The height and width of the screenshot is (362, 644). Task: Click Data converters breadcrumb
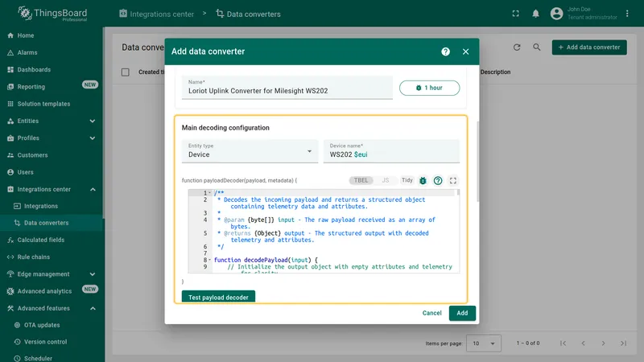tap(249, 14)
